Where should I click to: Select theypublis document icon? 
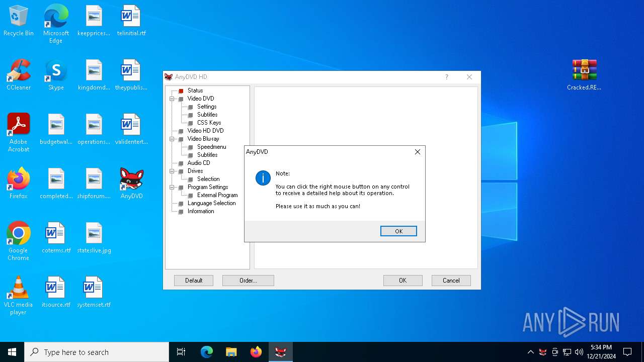click(x=131, y=75)
